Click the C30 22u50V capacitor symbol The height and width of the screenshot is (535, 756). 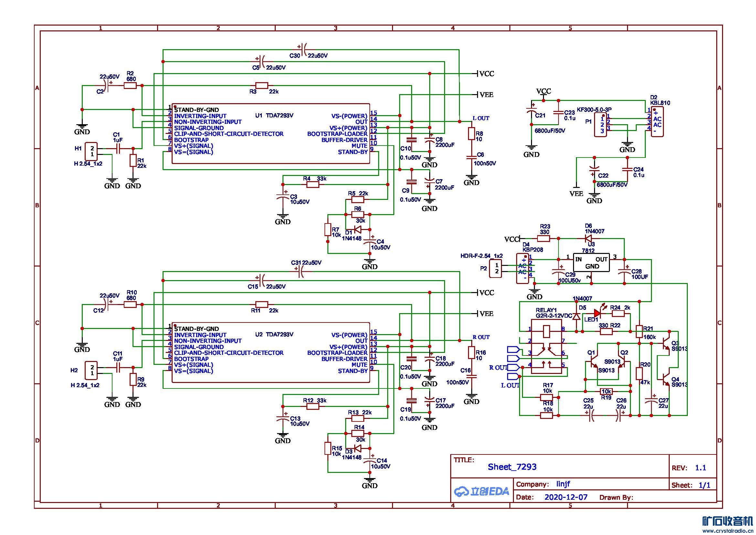[x=303, y=50]
